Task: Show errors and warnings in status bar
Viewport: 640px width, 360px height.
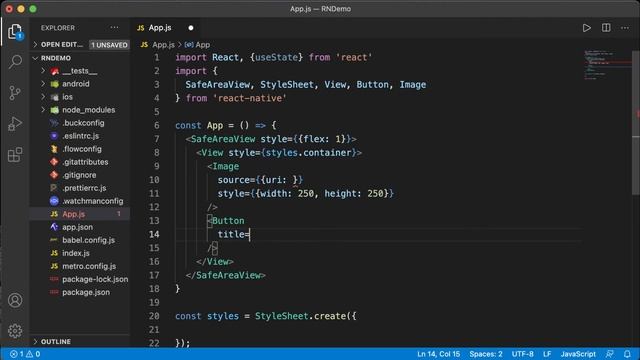Action: (25, 354)
